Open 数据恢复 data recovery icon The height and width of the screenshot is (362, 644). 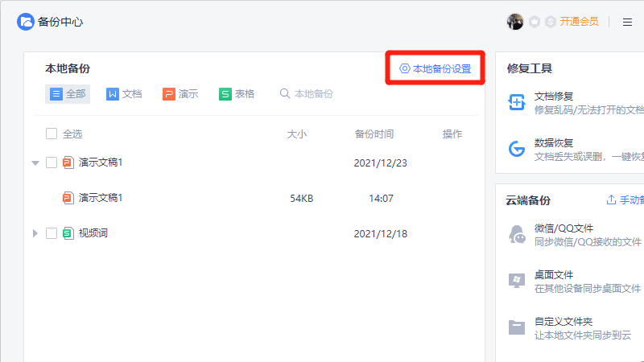[x=517, y=148]
